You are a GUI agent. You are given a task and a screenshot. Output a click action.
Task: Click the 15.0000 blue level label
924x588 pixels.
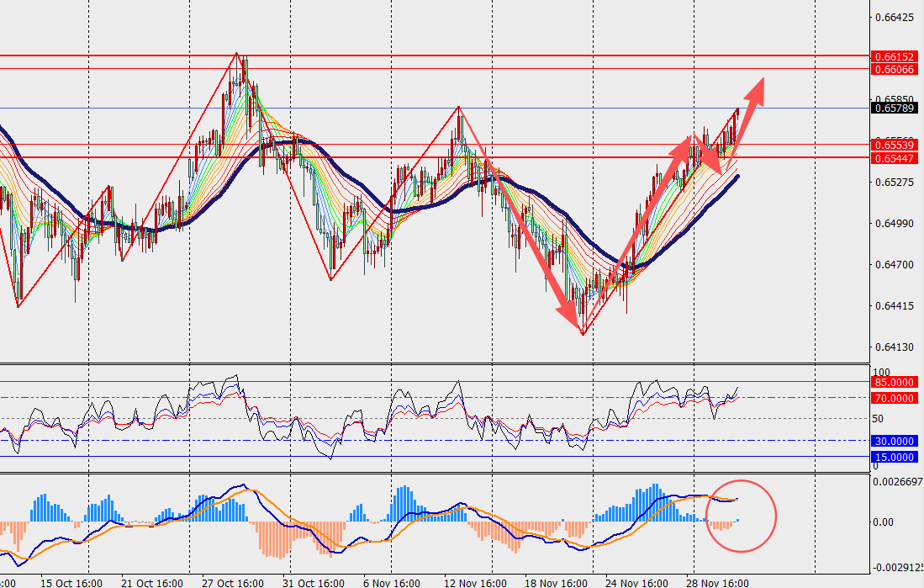894,457
